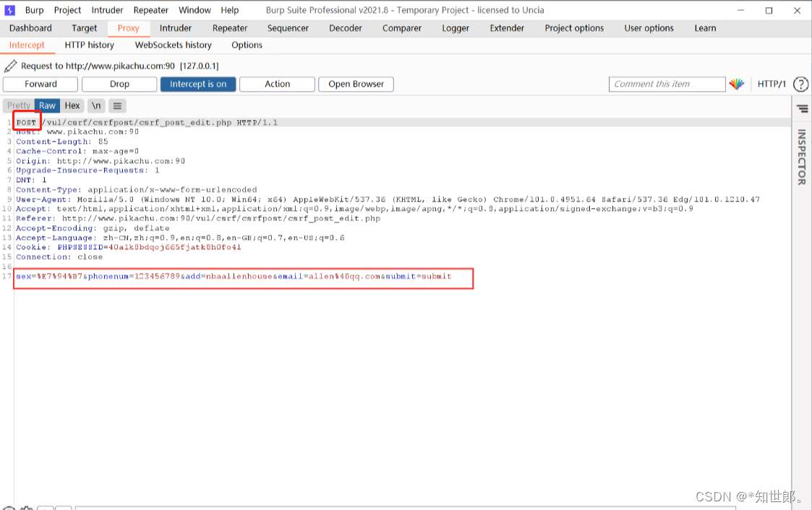Click the pencil edit-target icon
Screen dimensions: 812x510
click(10, 66)
